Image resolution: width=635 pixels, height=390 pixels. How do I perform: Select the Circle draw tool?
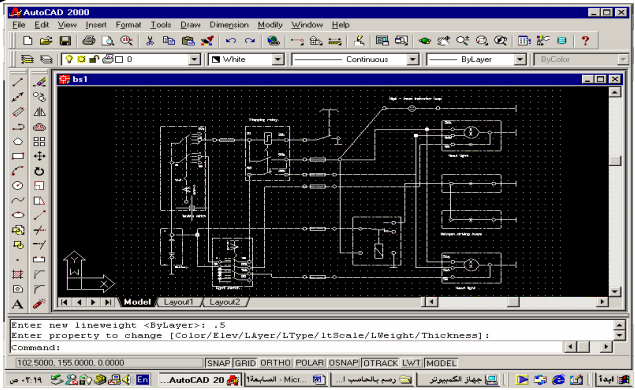(x=18, y=185)
